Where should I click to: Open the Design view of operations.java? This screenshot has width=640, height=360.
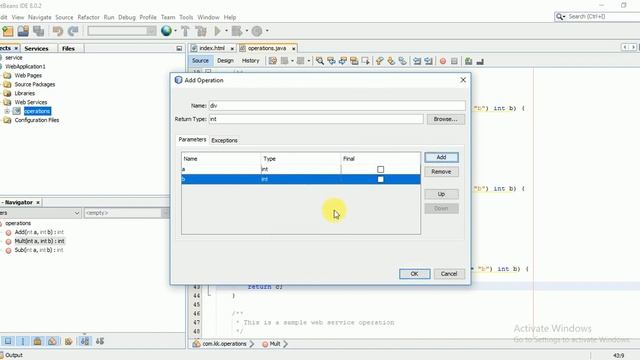225,60
